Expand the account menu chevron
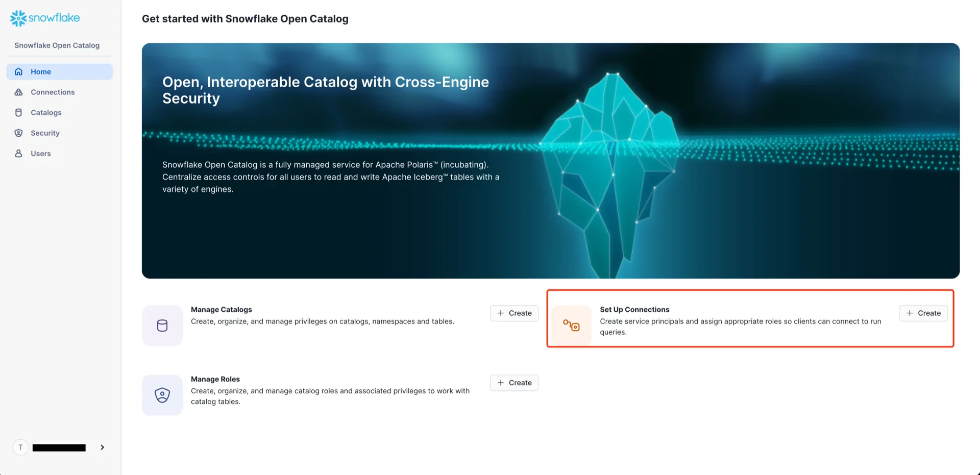Image resolution: width=980 pixels, height=475 pixels. point(103,447)
